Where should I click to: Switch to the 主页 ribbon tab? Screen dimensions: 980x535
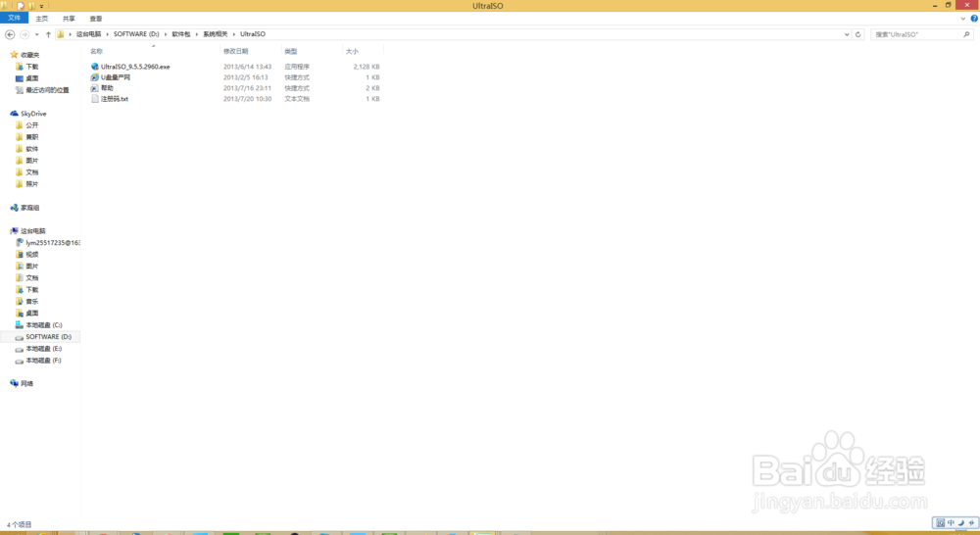point(42,19)
